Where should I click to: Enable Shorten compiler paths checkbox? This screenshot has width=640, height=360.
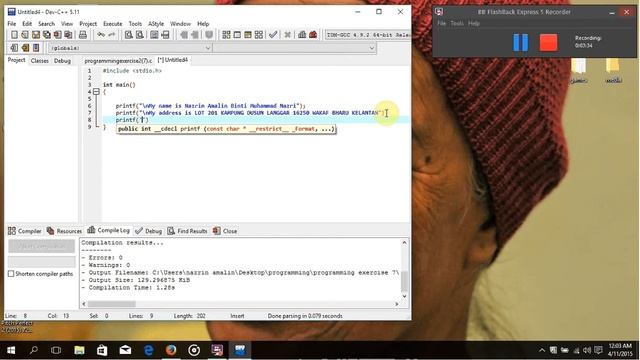coord(11,273)
